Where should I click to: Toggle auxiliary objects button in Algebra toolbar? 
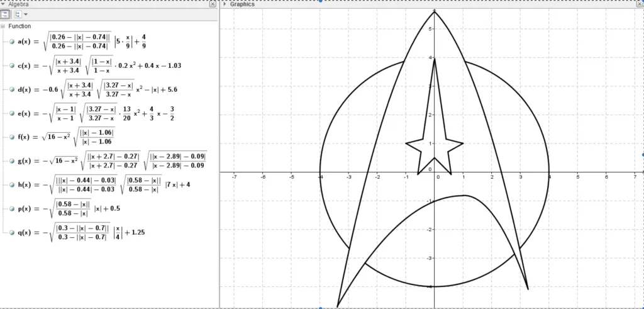click(5, 14)
